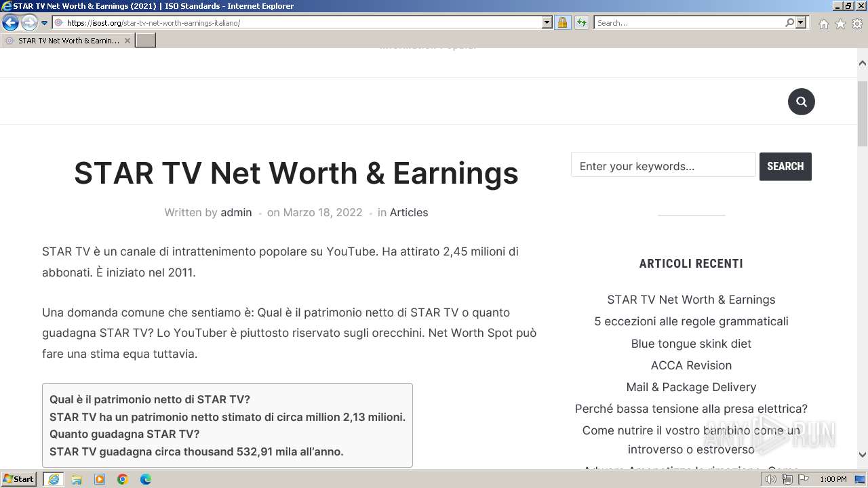Open the Articles category link
Screen dimensions: 868x488
point(409,212)
